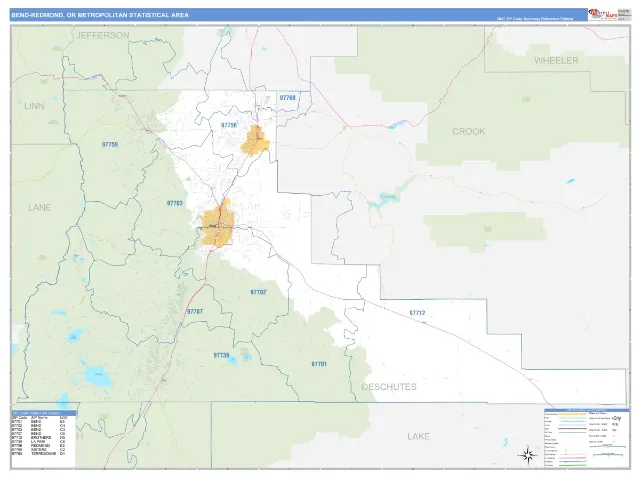Click ZIP code label 97760
This screenshot has height=480, width=640.
tap(287, 98)
